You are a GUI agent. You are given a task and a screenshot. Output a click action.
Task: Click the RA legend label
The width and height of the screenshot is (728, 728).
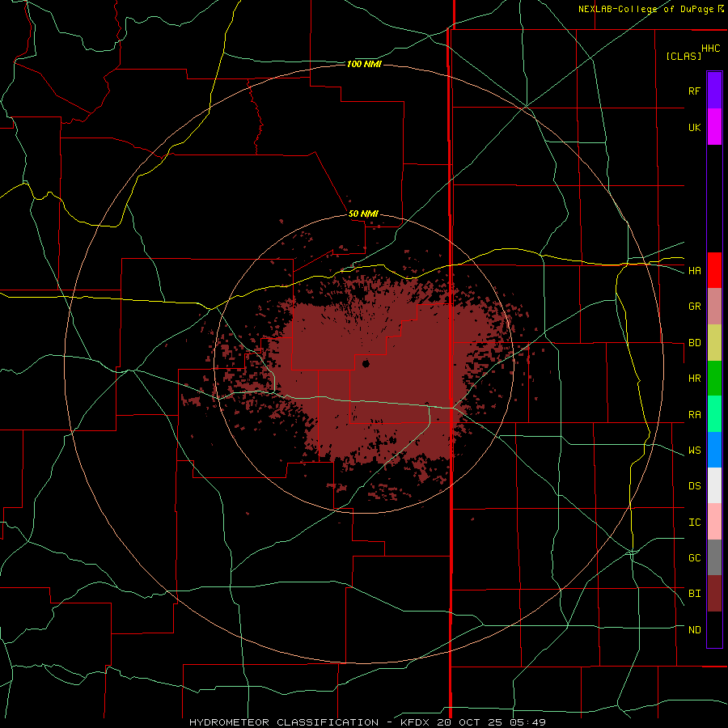point(694,415)
